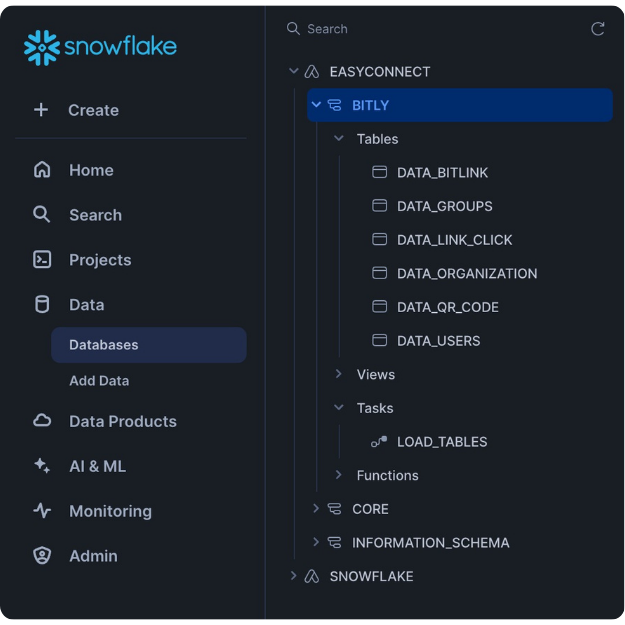
Task: Collapse the Tables folder chevron
Action: coord(339,138)
